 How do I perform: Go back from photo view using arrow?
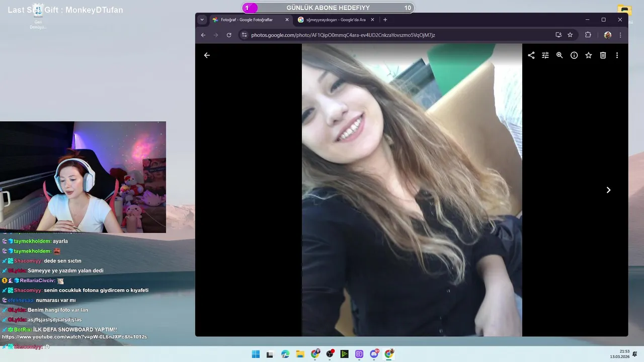click(x=207, y=55)
